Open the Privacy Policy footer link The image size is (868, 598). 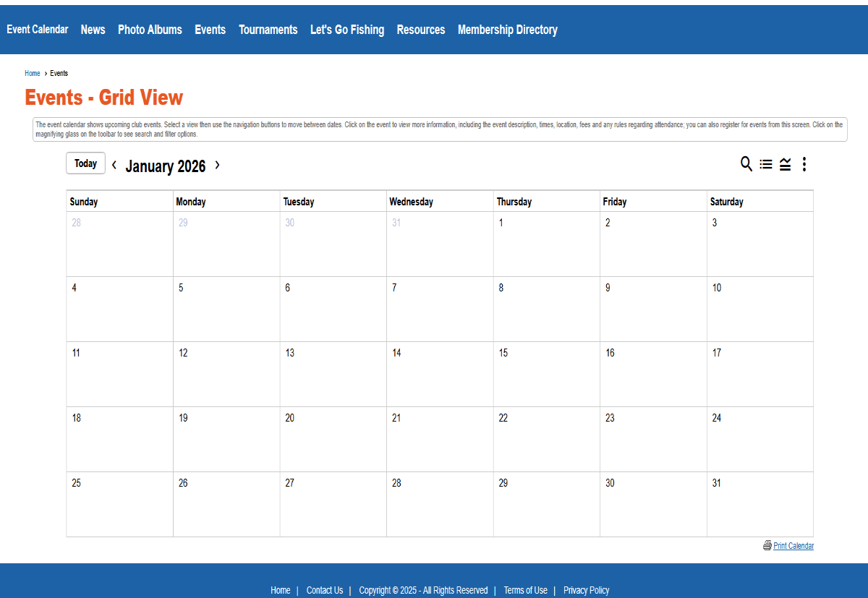(586, 590)
